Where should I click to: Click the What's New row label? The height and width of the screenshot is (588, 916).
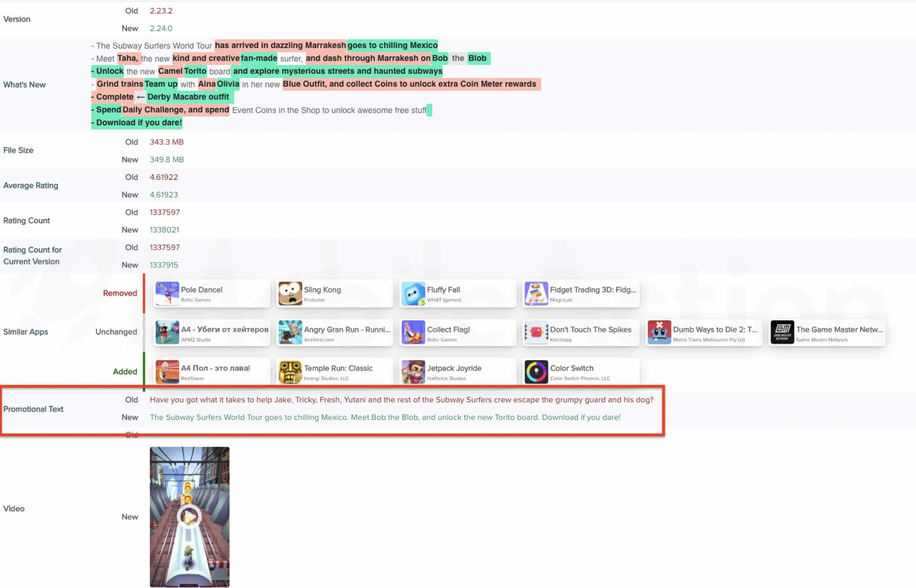click(x=24, y=85)
